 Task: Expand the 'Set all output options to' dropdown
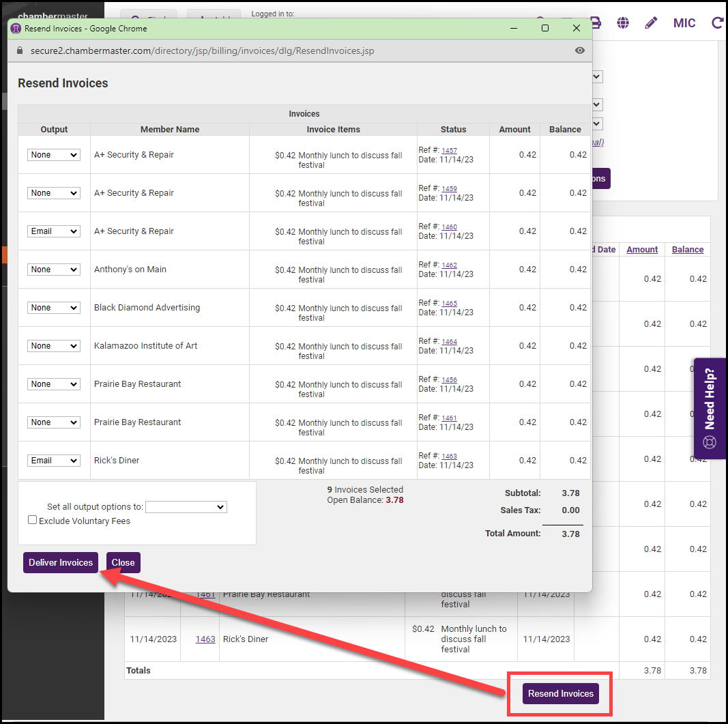coord(186,507)
